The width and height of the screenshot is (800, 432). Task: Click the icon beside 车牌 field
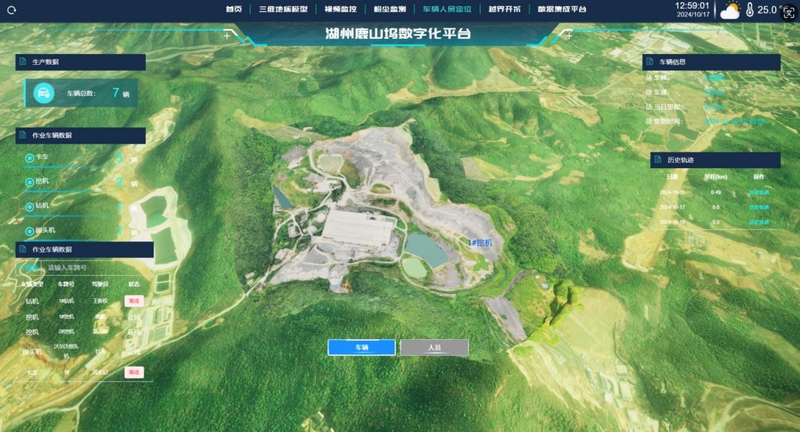pyautogui.click(x=649, y=78)
